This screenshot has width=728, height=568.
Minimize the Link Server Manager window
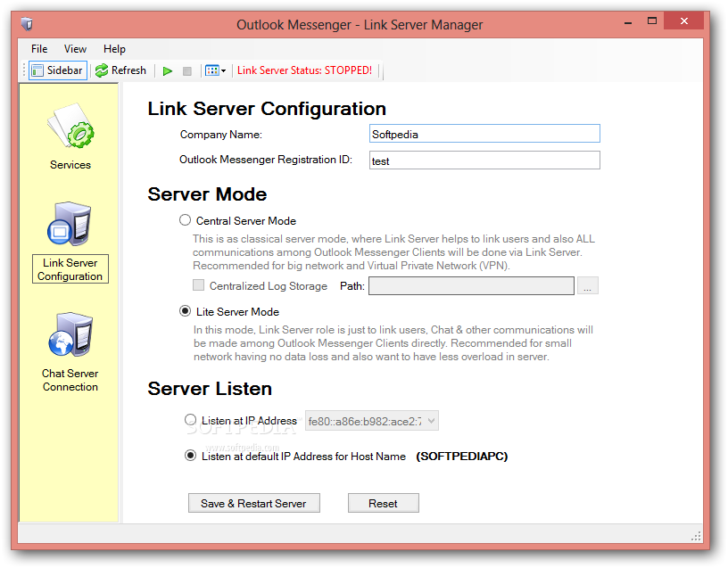pos(628,22)
